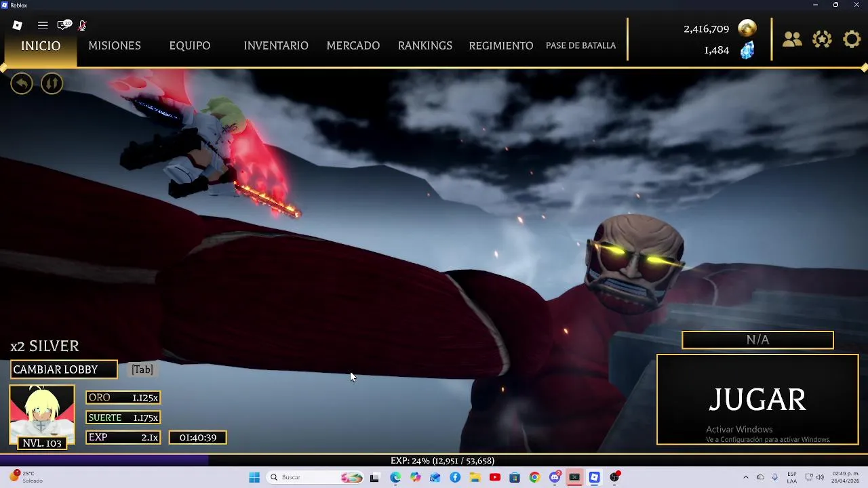Open the RANKINGS tab
This screenshot has width=868, height=488.
point(425,45)
